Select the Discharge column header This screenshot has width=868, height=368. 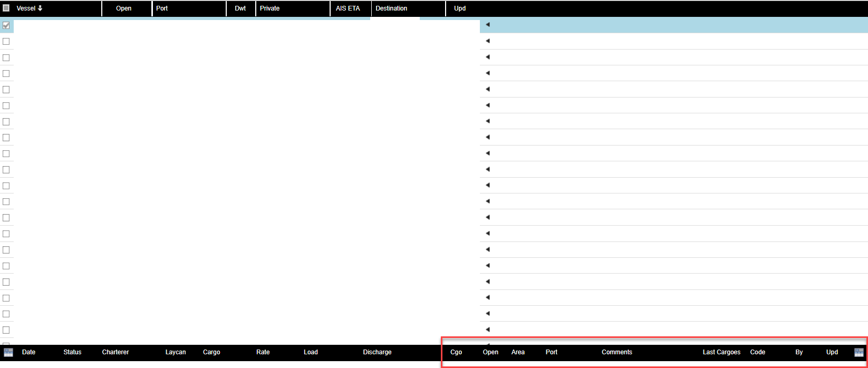pos(377,352)
